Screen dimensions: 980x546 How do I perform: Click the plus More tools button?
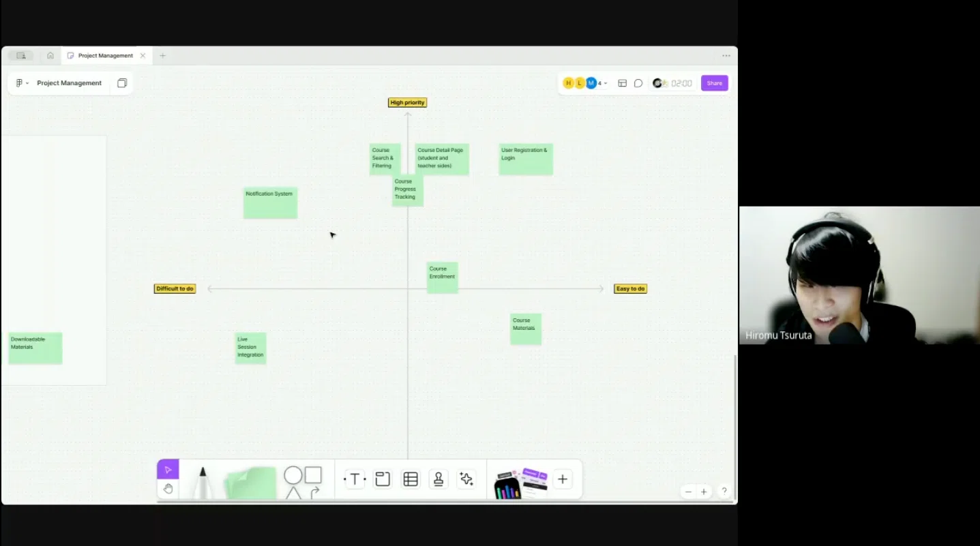click(562, 479)
